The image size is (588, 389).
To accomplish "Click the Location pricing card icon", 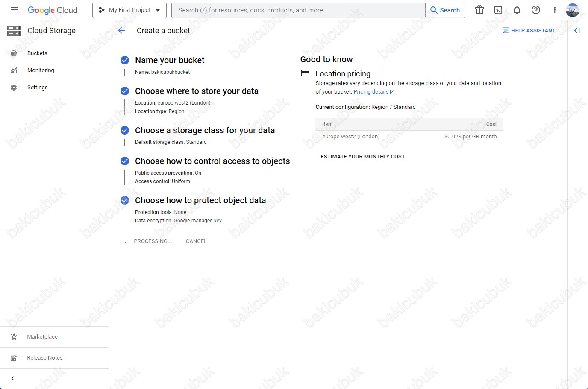I will pos(305,73).
